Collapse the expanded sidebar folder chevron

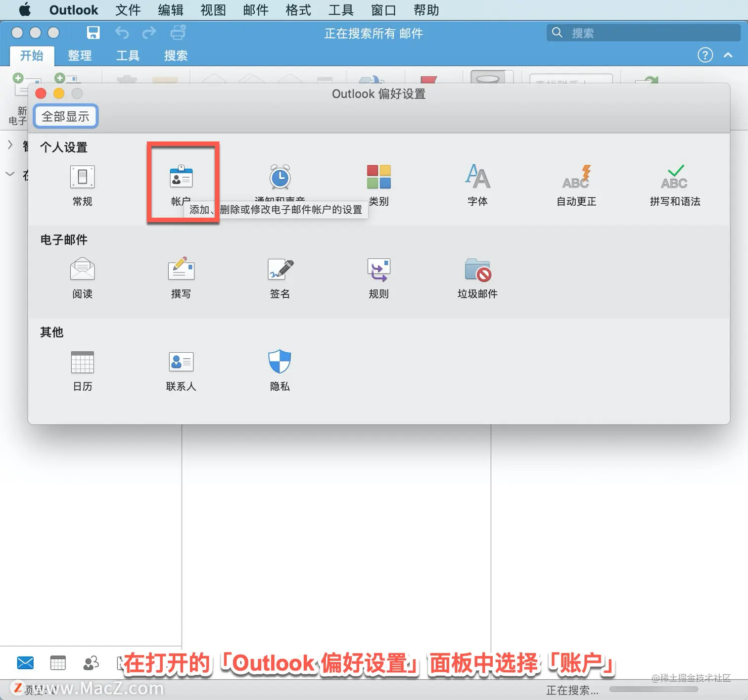(10, 174)
